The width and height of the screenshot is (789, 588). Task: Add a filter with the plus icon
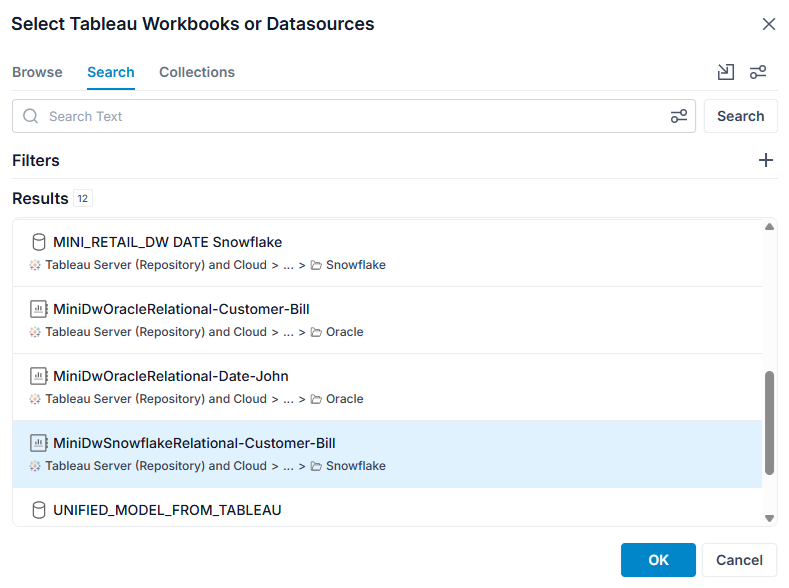[x=765, y=160]
